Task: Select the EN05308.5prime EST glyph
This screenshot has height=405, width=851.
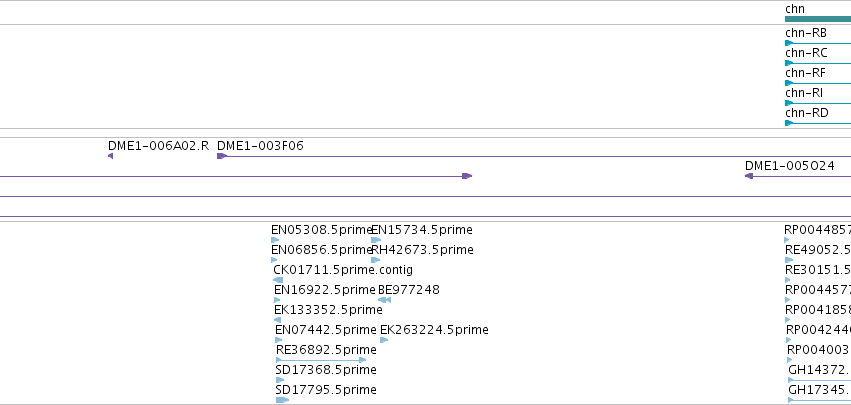Action: click(275, 240)
